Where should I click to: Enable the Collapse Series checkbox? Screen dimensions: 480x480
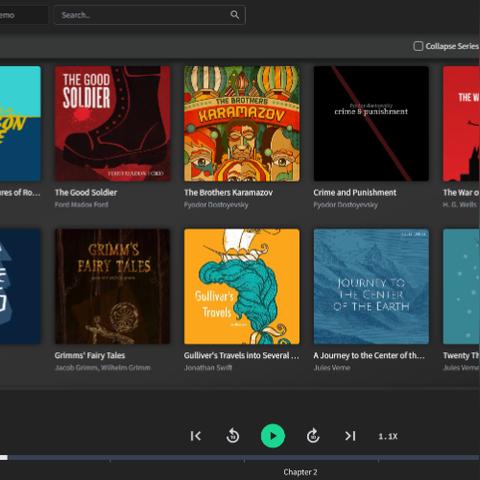coord(418,46)
